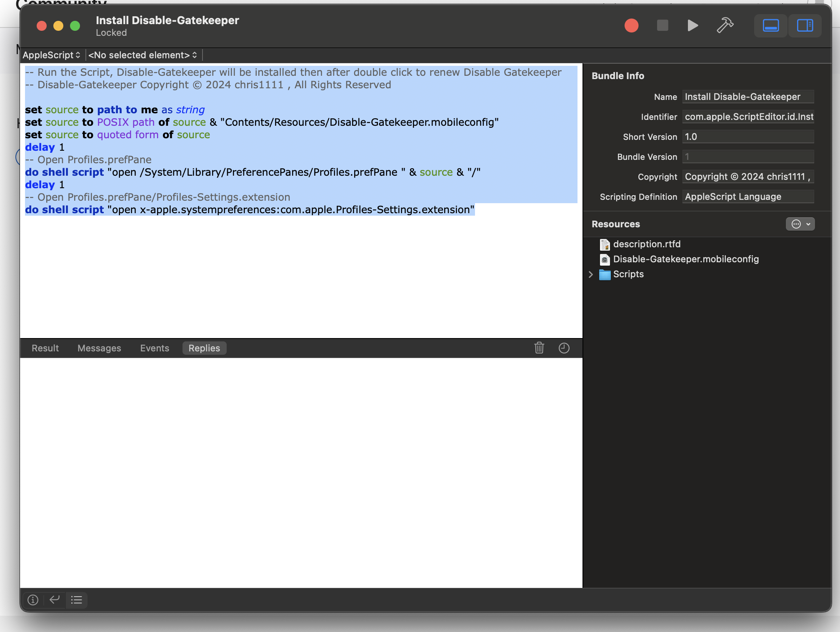The height and width of the screenshot is (632, 840).
Task: Select description.rtfd resource file
Action: [x=646, y=244]
